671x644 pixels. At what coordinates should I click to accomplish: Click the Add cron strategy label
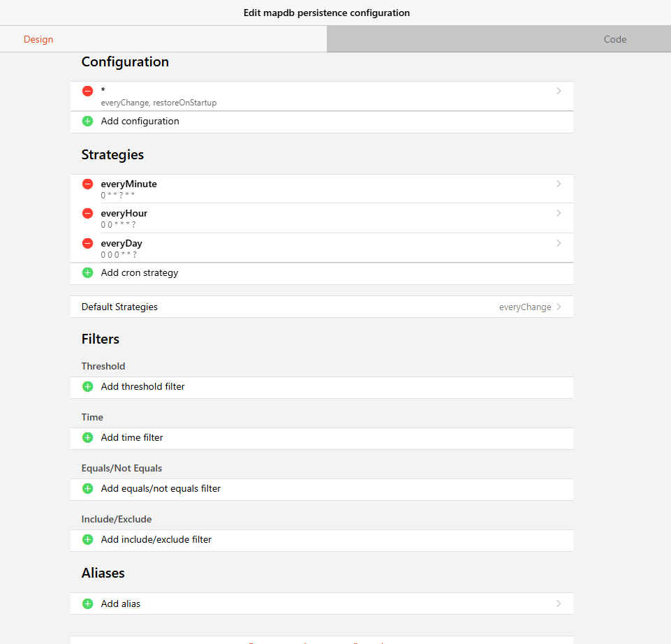[x=140, y=272]
